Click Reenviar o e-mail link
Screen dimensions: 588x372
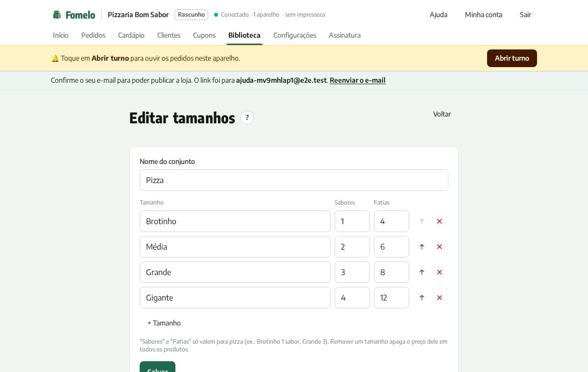(x=358, y=80)
